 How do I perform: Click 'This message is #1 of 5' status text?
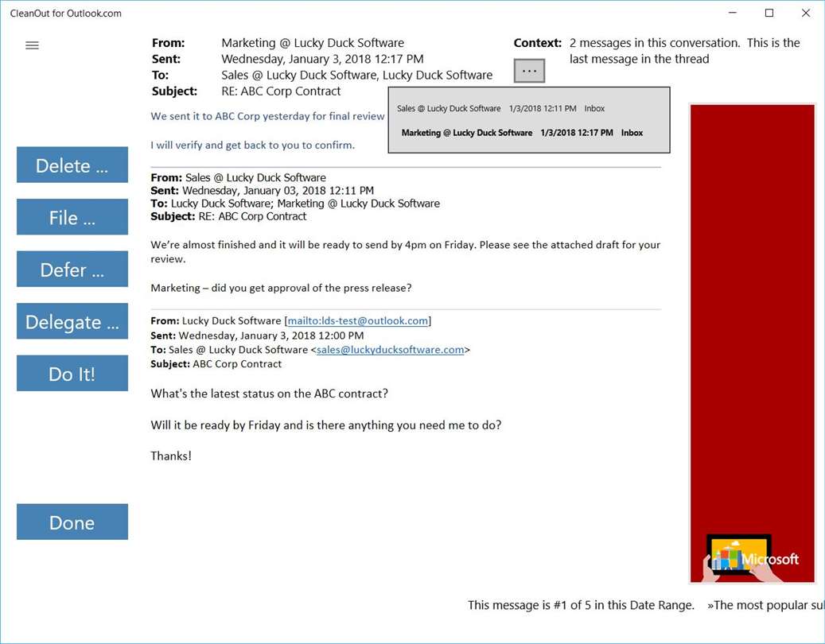tap(581, 605)
